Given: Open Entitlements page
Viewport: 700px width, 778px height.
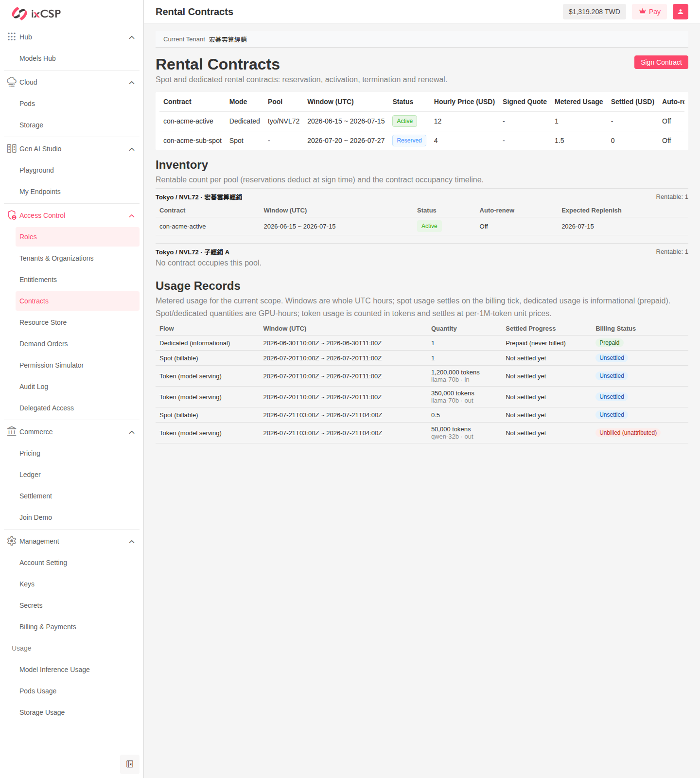Looking at the screenshot, I should 77,280.
